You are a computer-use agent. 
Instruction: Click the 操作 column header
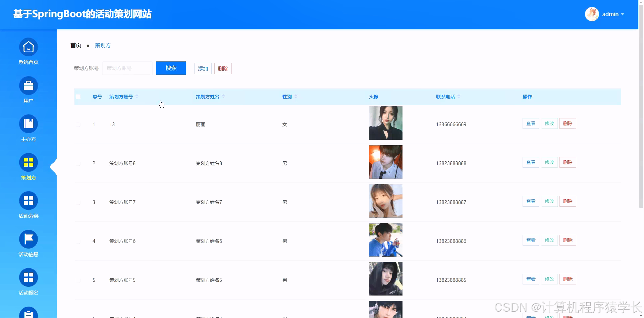(x=527, y=97)
